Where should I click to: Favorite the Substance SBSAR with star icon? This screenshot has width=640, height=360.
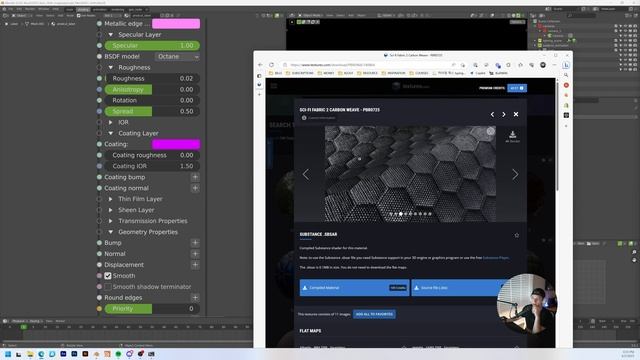[x=516, y=235]
